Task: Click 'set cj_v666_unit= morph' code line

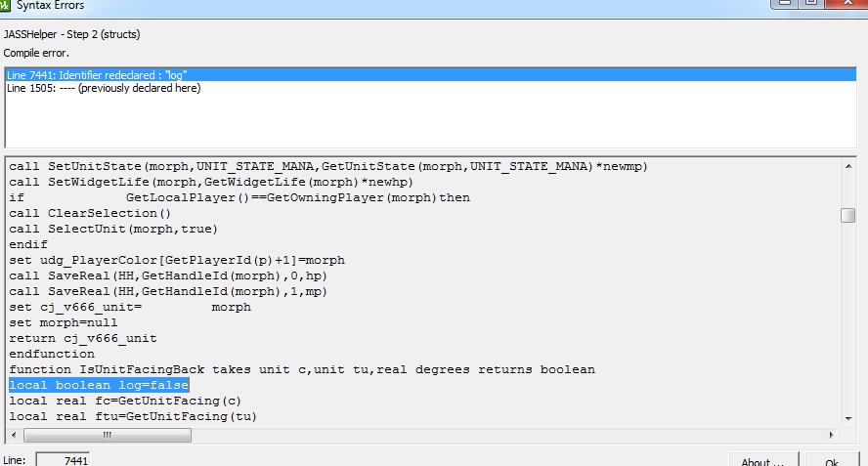Action: point(130,307)
